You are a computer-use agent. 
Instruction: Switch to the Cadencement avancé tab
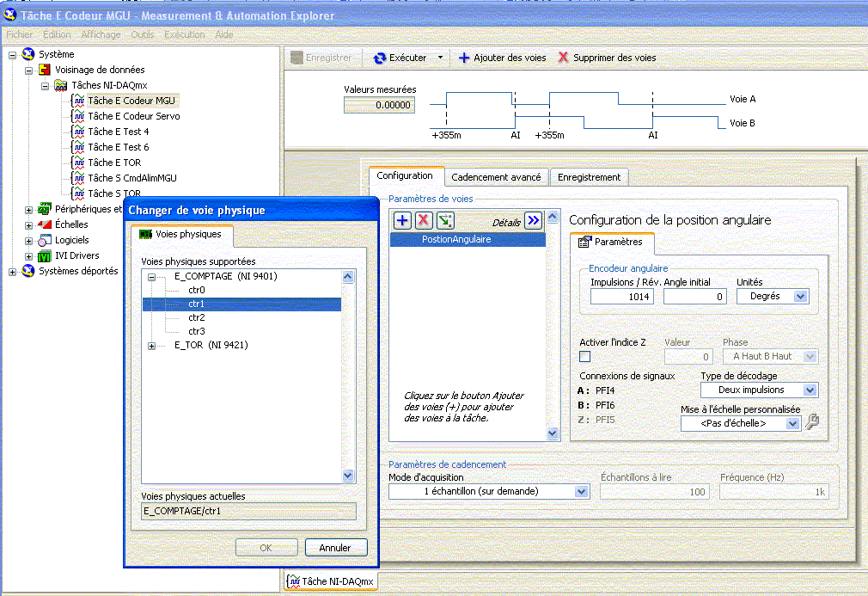coord(496,177)
